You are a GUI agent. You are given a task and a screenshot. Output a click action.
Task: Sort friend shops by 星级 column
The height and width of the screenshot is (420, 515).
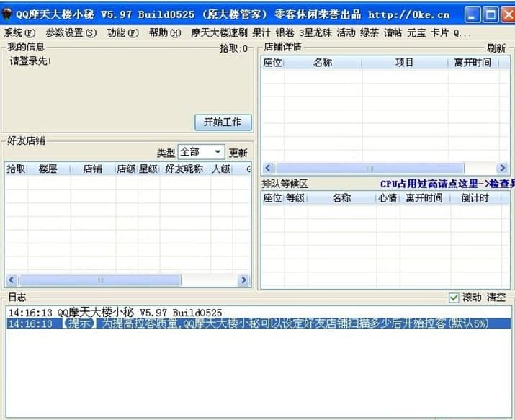(148, 169)
